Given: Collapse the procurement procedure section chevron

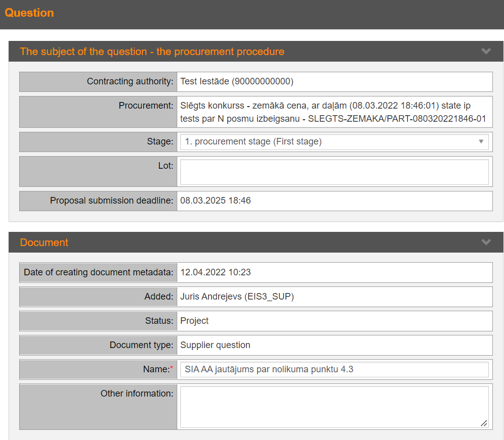Looking at the screenshot, I should point(486,52).
